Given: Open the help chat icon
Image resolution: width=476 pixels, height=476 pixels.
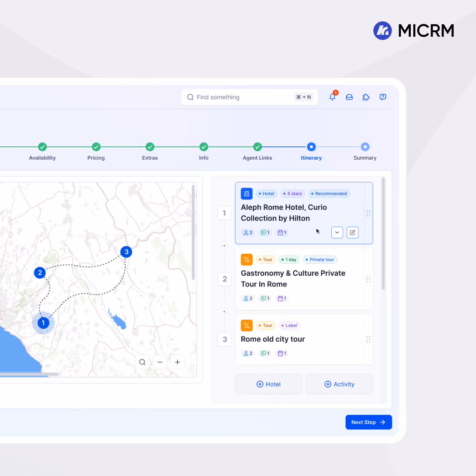Looking at the screenshot, I should [383, 97].
